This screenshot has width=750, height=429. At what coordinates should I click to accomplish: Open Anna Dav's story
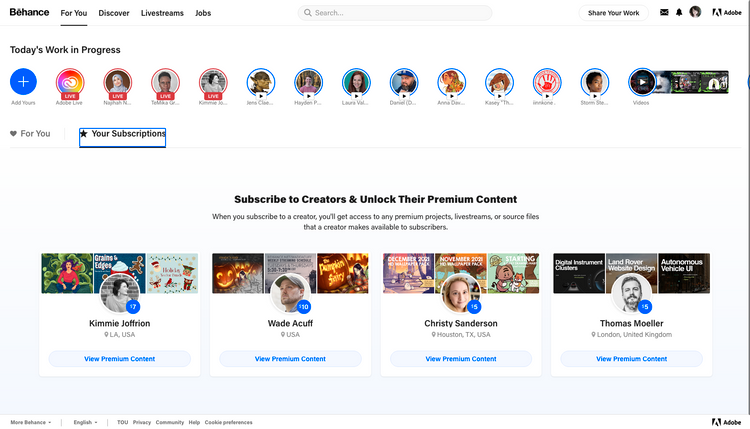pyautogui.click(x=452, y=82)
